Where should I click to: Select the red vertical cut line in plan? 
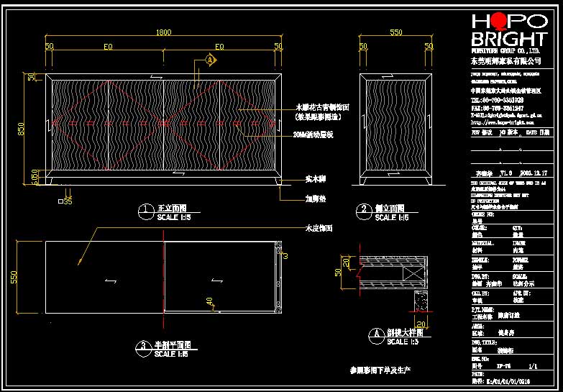164,280
